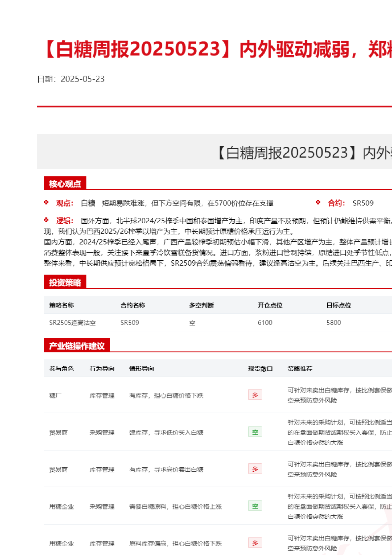Select the 投资策略 section tab

pos(65,282)
